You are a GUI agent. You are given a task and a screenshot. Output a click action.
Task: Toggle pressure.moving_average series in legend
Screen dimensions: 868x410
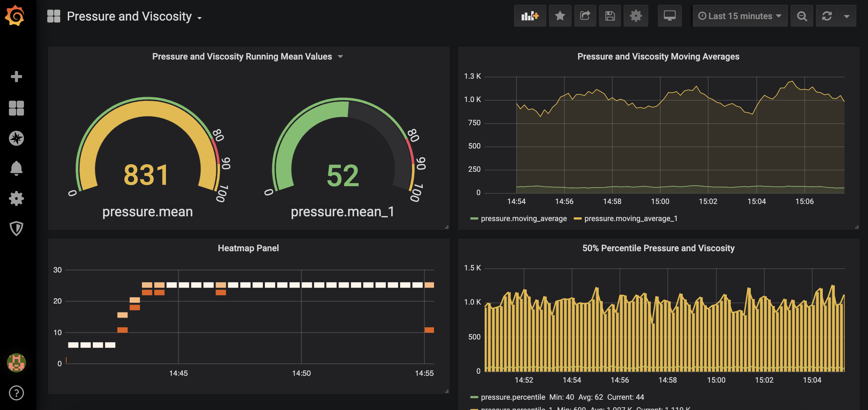click(523, 218)
